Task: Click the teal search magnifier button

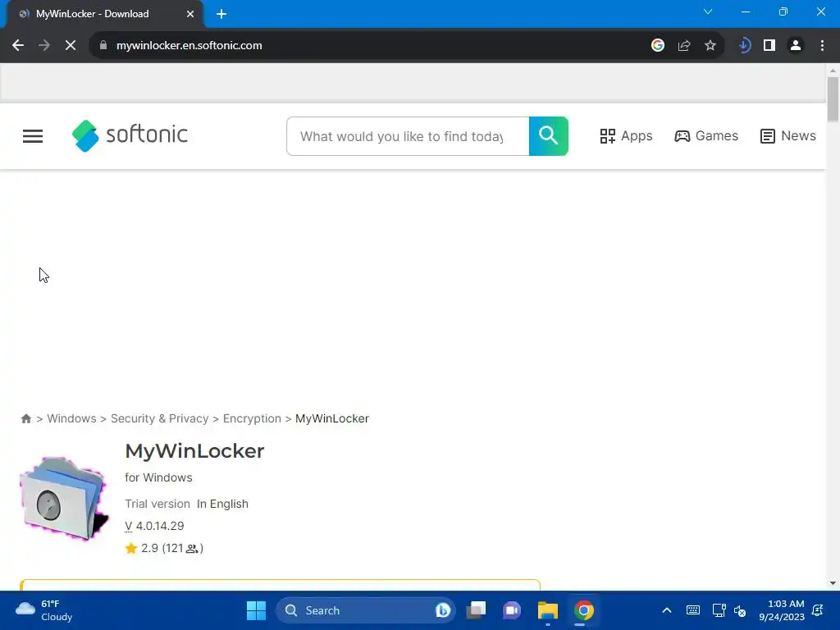Action: (x=549, y=136)
